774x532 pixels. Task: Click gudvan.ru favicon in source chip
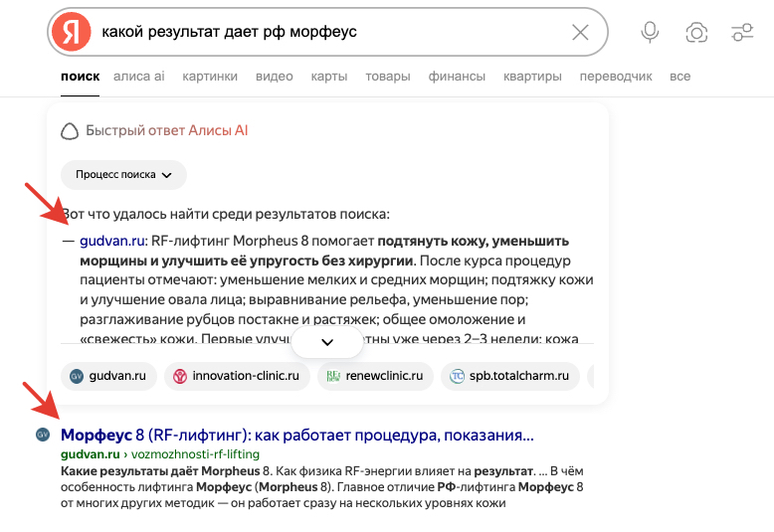point(77,376)
